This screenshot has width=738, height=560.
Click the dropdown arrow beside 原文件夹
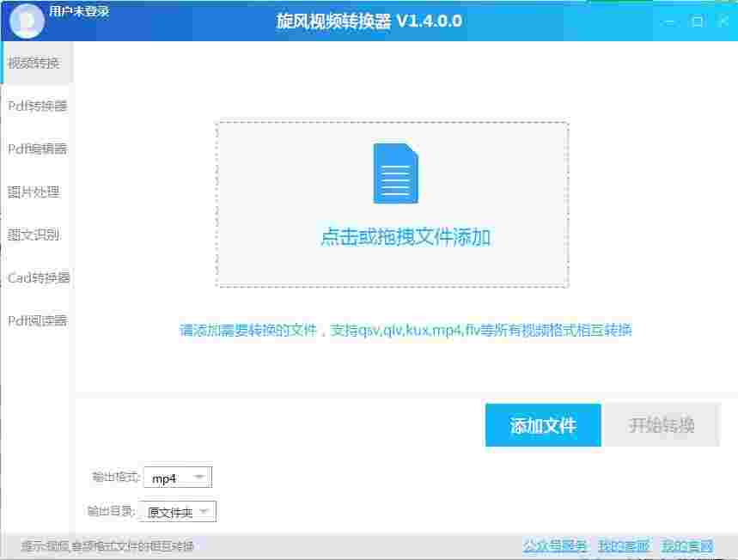point(205,511)
